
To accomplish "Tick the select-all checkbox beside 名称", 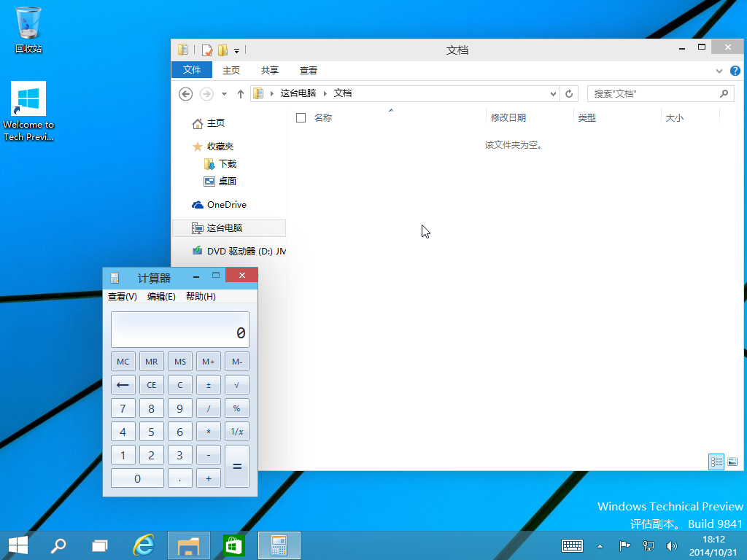I will point(301,117).
